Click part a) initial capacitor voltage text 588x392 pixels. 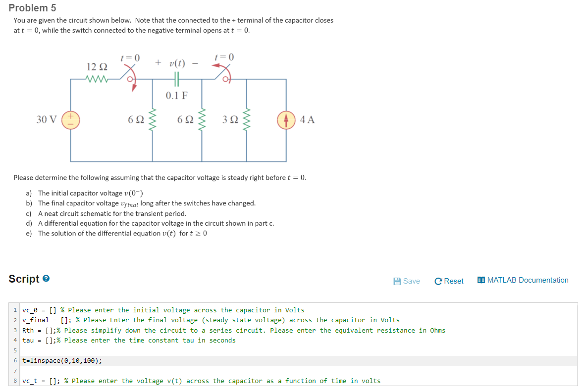90,194
